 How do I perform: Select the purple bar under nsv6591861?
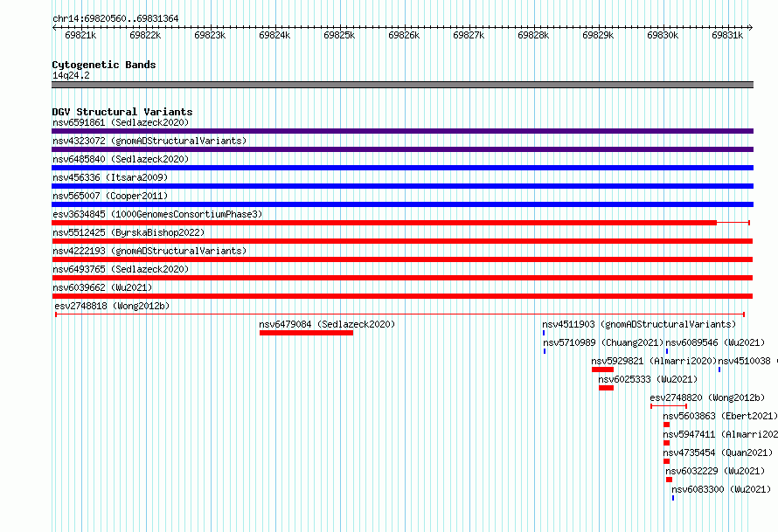click(x=402, y=131)
